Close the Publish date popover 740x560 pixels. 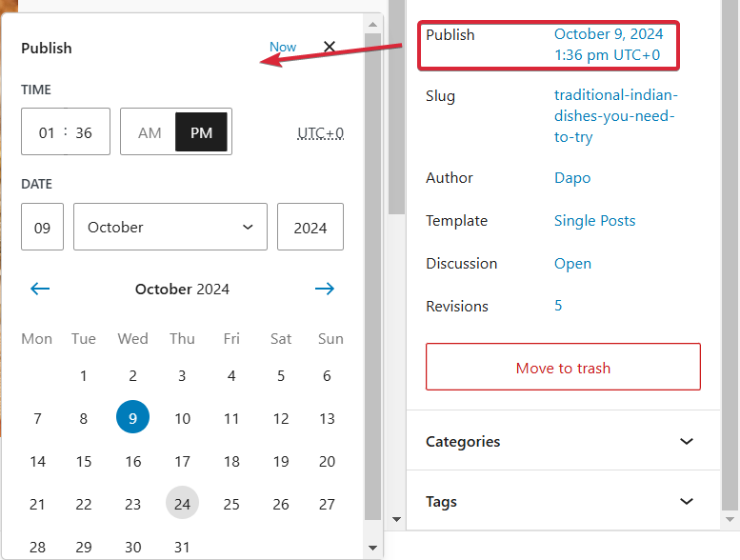(330, 47)
